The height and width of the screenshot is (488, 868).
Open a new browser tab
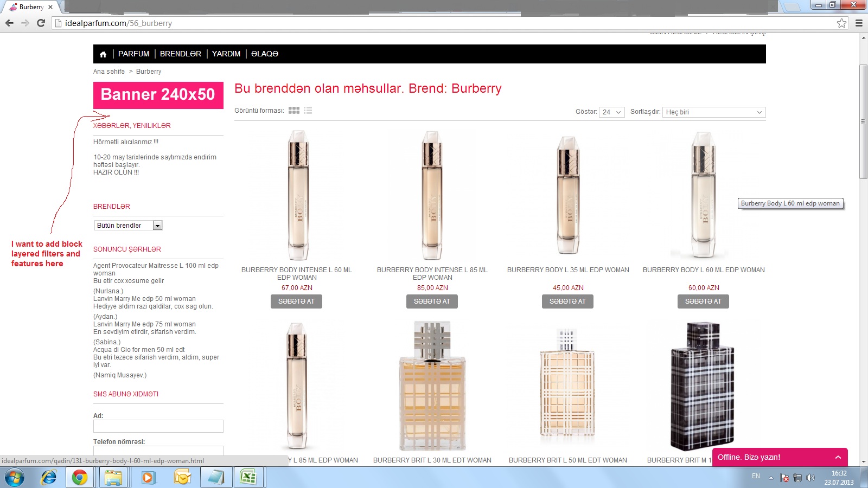click(792, 7)
